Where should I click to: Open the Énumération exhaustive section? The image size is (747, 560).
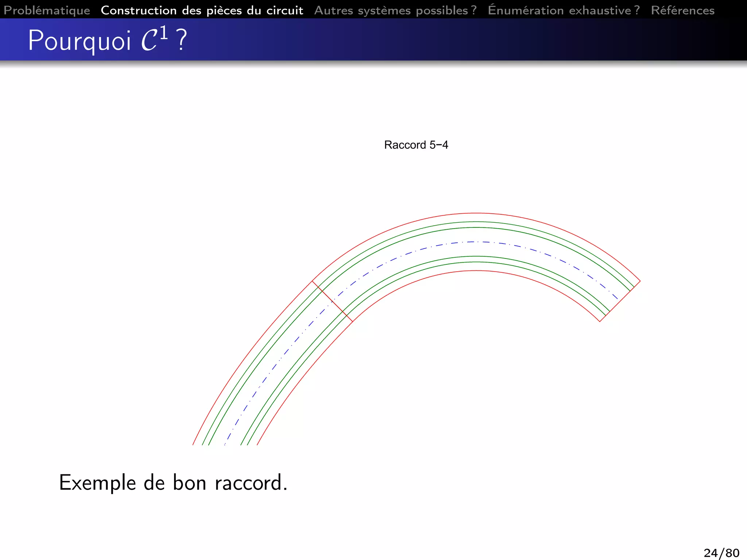(x=564, y=10)
